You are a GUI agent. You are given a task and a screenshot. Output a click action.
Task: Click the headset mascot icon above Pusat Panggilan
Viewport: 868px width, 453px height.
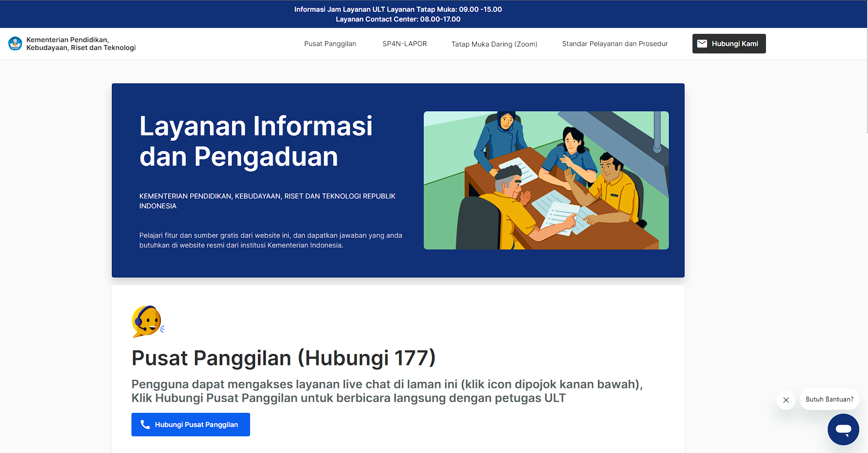pyautogui.click(x=146, y=321)
